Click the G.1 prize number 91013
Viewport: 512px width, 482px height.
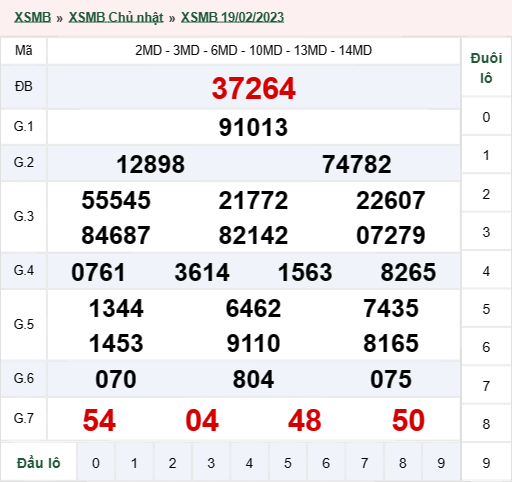pos(253,127)
